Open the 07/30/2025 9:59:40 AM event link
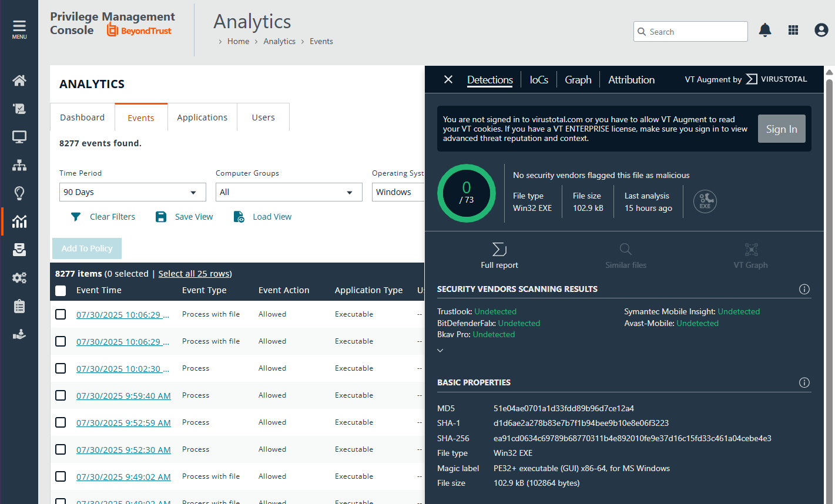The height and width of the screenshot is (504, 835). pyautogui.click(x=123, y=396)
